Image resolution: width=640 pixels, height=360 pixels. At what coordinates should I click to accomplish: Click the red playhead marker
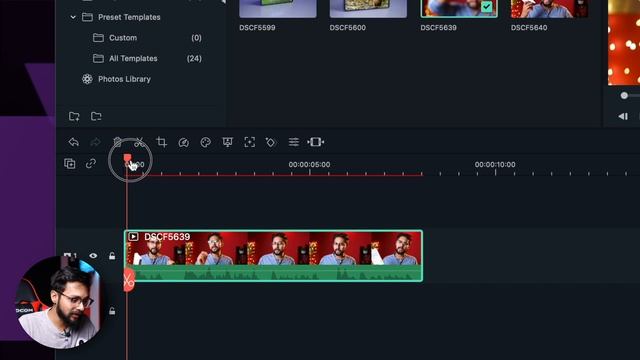pos(127,158)
